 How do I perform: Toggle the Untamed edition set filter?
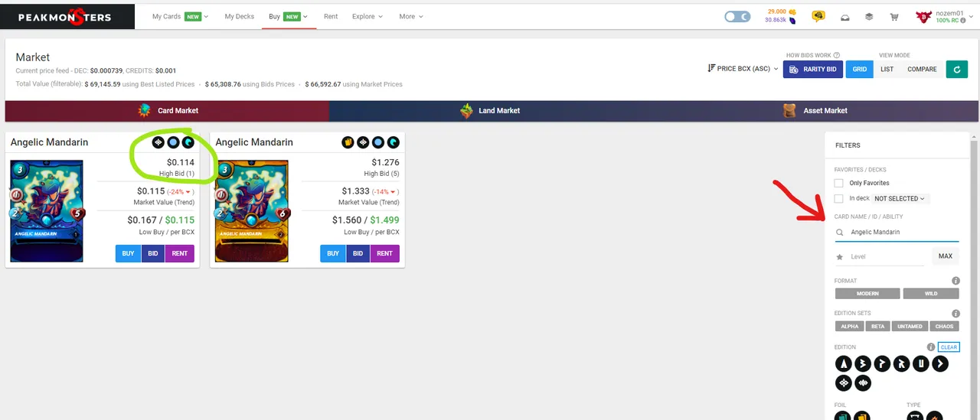coord(910,326)
